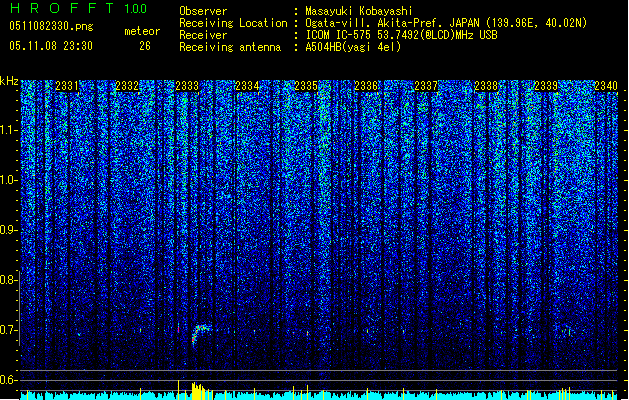
Task: Click the tall yellow signal bars below 2333
Action: point(199,391)
